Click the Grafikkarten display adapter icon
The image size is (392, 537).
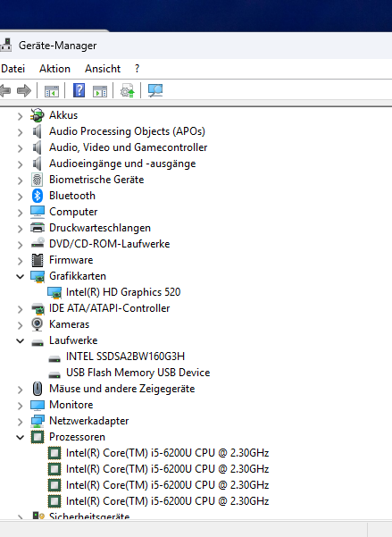coord(37,277)
